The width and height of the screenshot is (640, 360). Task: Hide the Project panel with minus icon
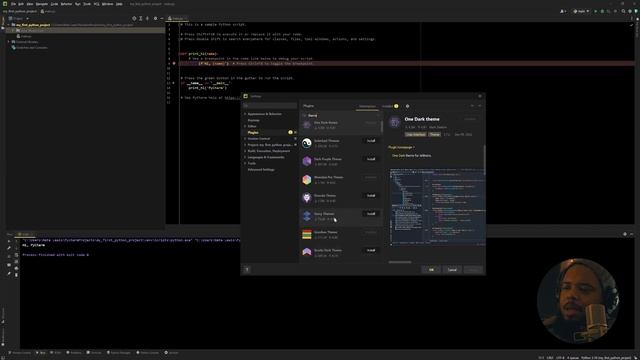click(x=162, y=18)
